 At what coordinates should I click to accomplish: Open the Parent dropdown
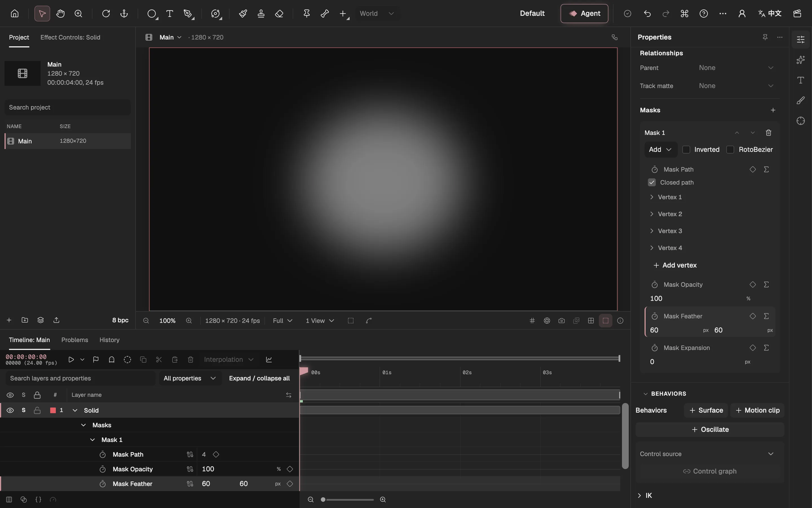(x=736, y=68)
